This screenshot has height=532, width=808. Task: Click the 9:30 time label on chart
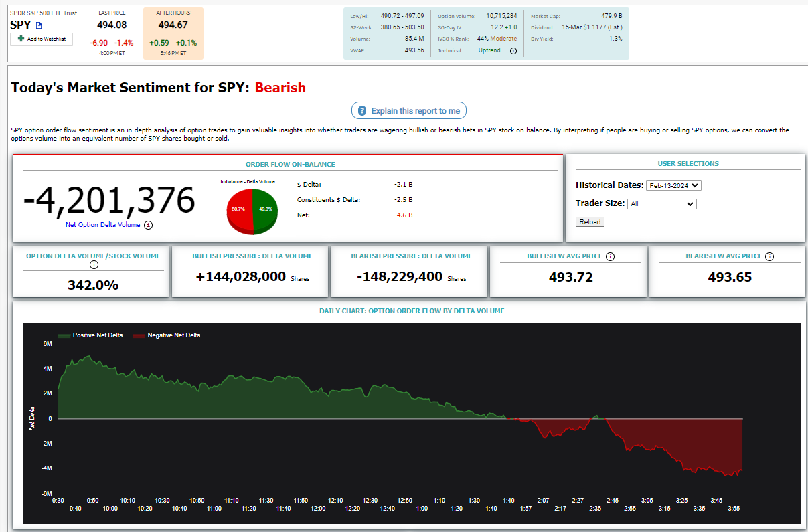coord(58,500)
